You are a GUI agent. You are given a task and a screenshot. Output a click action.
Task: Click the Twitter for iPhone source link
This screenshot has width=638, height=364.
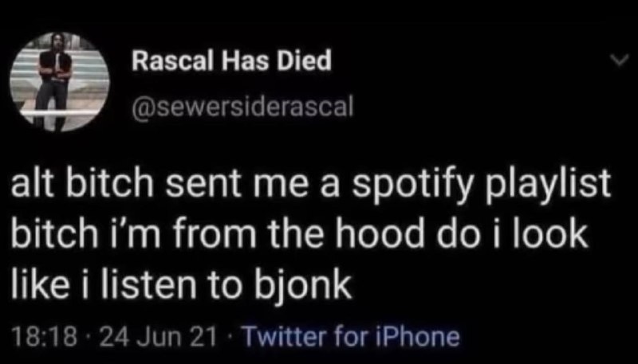351,337
